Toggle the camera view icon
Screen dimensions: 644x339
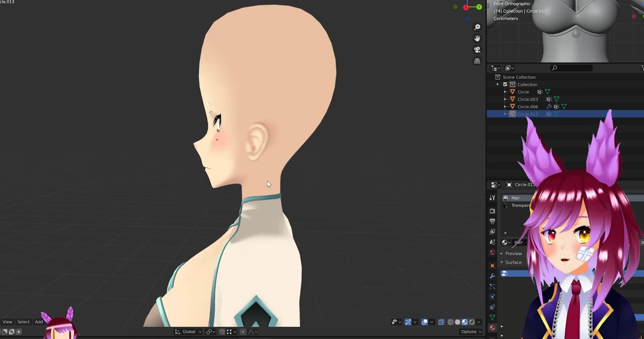[x=477, y=50]
